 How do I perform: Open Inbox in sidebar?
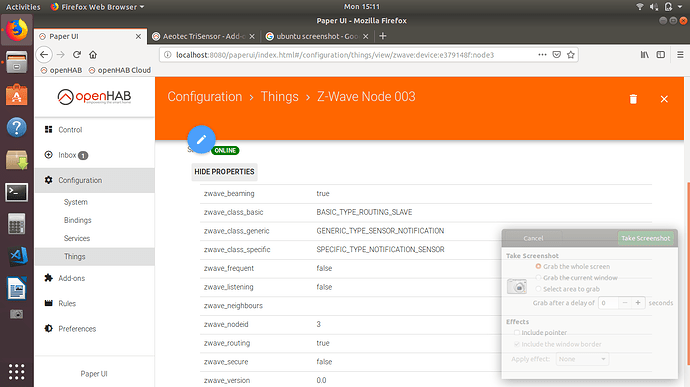point(95,155)
